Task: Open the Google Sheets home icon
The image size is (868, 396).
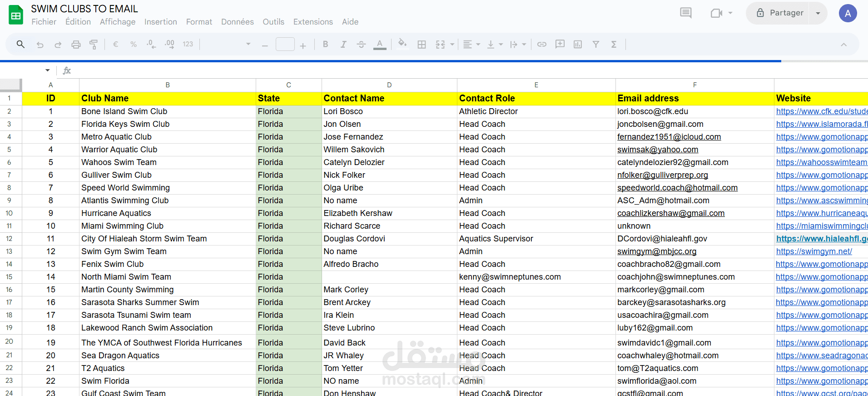Action: coord(16,15)
